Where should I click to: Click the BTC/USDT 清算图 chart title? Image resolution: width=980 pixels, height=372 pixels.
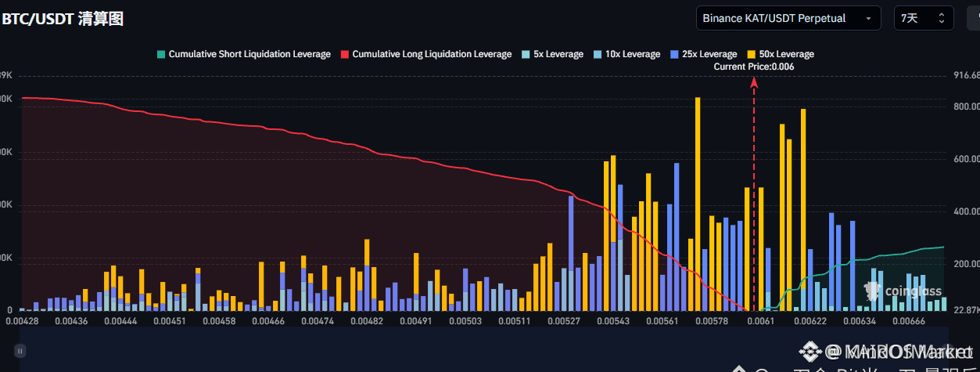pyautogui.click(x=62, y=19)
